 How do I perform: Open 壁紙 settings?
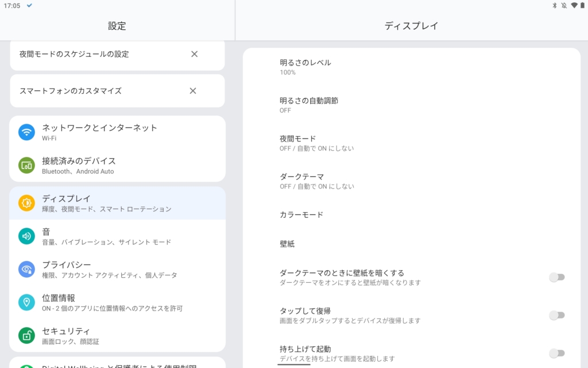pyautogui.click(x=402, y=244)
